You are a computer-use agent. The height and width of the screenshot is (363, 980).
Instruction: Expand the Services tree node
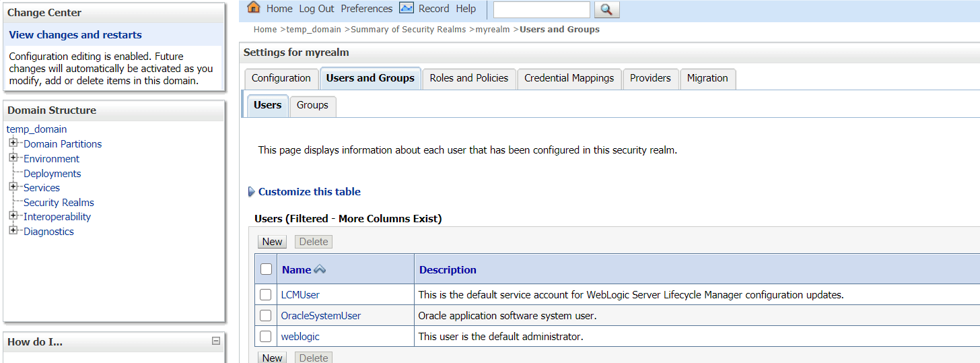[x=13, y=187]
